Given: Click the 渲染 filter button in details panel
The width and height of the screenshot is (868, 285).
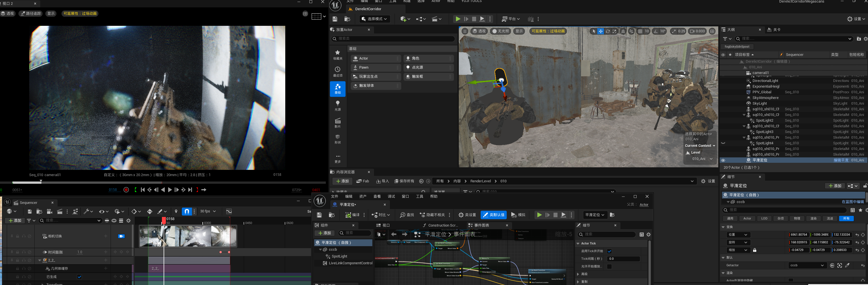Looking at the screenshot, I should [x=813, y=219].
